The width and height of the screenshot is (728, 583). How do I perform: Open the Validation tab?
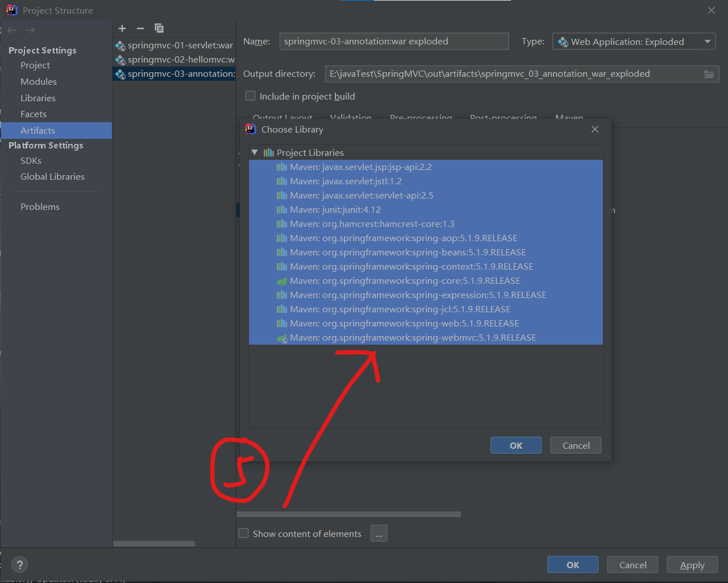pos(351,118)
